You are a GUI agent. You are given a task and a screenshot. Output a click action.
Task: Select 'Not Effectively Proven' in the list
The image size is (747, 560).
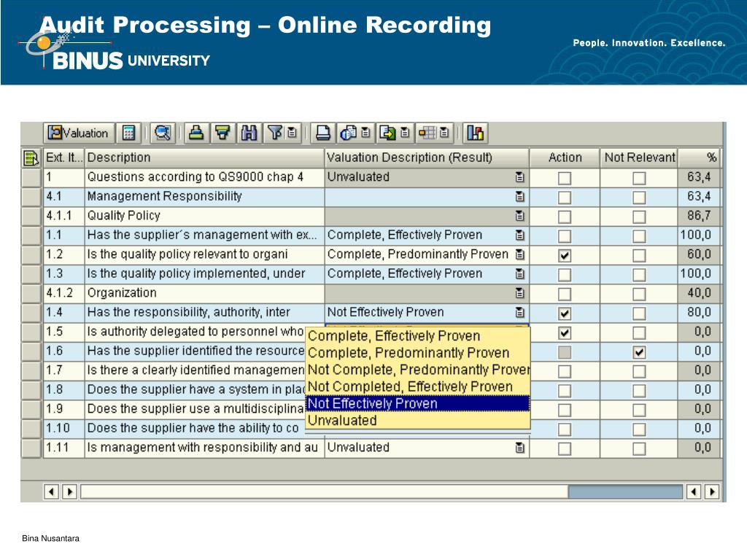[x=417, y=403]
